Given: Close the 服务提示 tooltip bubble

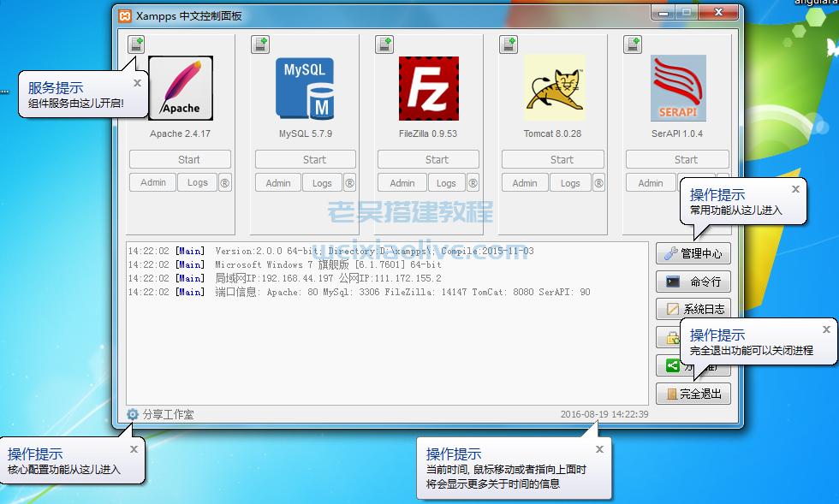Looking at the screenshot, I should tap(137, 83).
